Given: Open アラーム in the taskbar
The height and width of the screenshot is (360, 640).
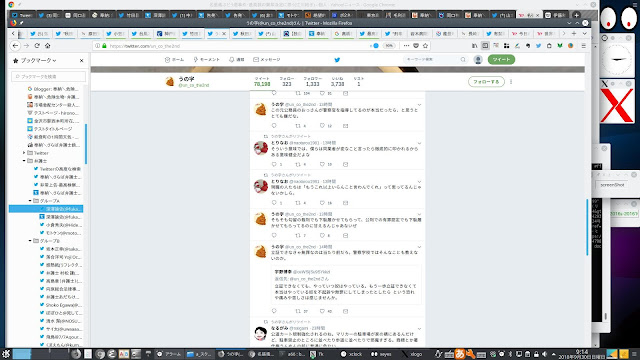Looking at the screenshot, I should [169, 354].
